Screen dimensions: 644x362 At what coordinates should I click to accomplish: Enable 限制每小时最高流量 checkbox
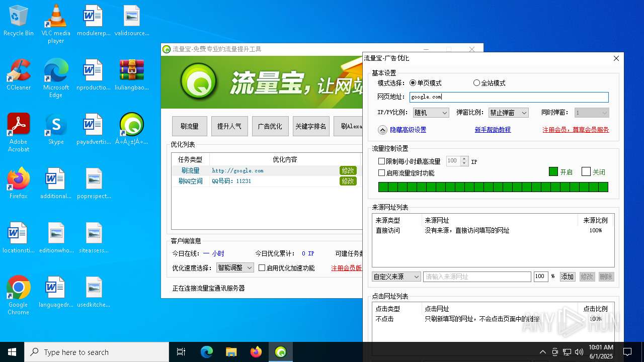(382, 161)
